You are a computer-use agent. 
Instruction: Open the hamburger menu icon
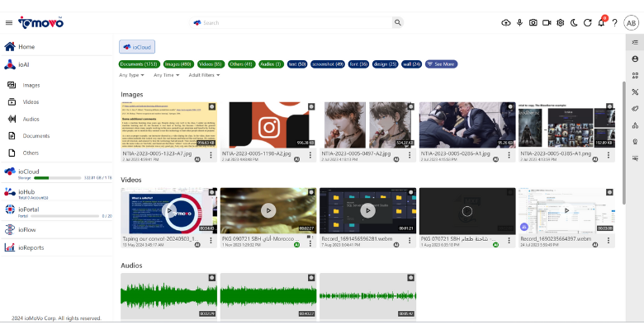[9, 23]
